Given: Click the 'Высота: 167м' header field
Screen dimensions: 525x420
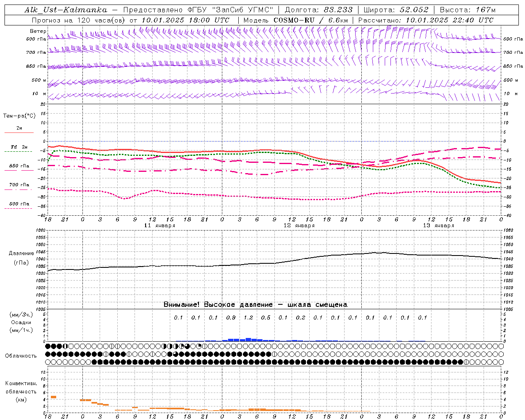Looking at the screenshot, I should tap(468, 10).
